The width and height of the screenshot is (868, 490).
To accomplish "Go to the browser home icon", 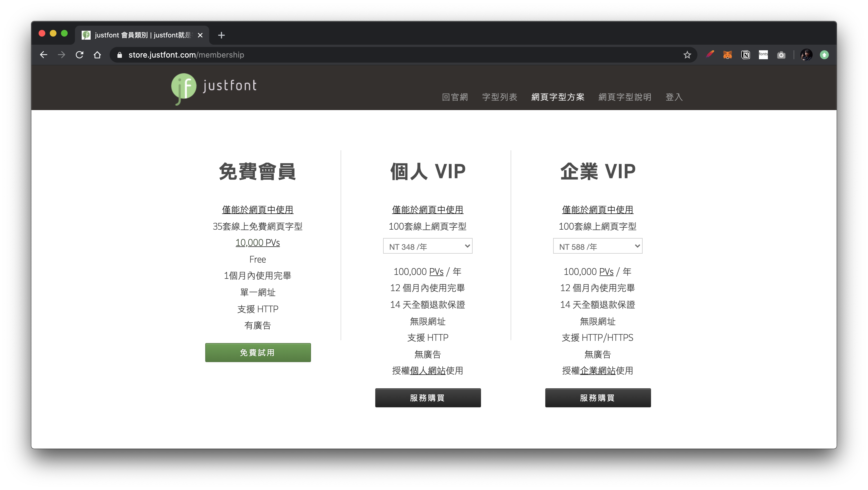I will (x=97, y=55).
